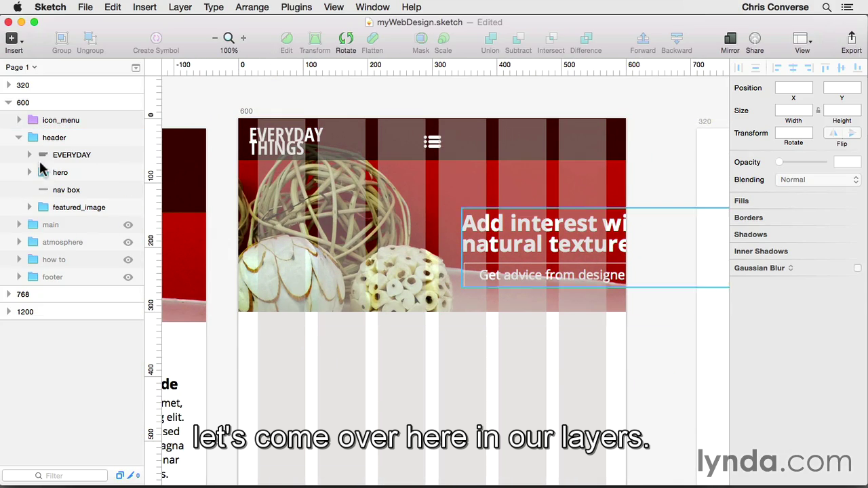Apply the Union boolean operation

(x=490, y=39)
